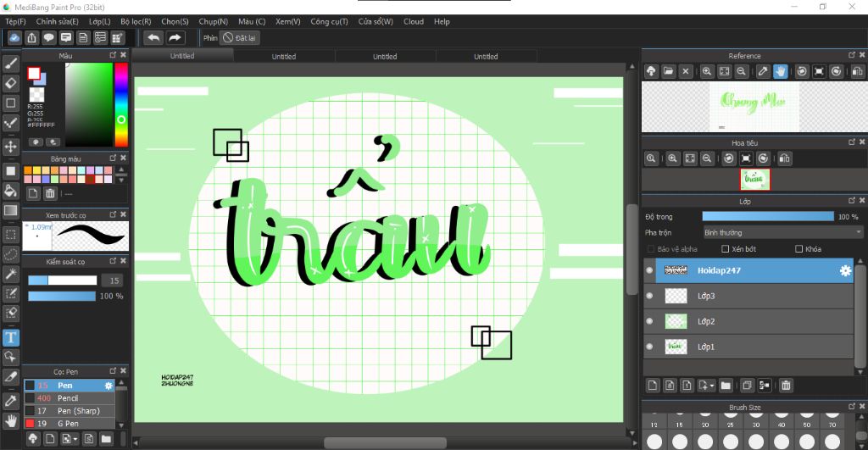Undock the Brush Size panel
868x450 pixels.
point(852,407)
